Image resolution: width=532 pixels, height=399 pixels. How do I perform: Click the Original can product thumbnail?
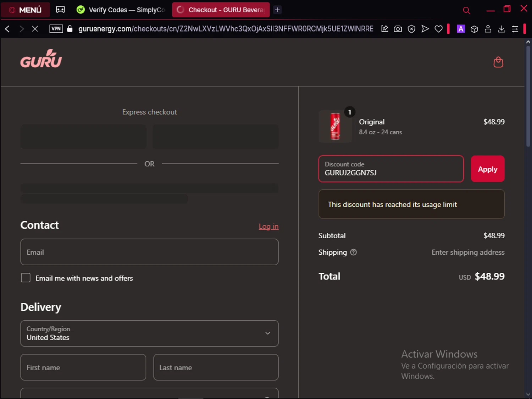[335, 126]
